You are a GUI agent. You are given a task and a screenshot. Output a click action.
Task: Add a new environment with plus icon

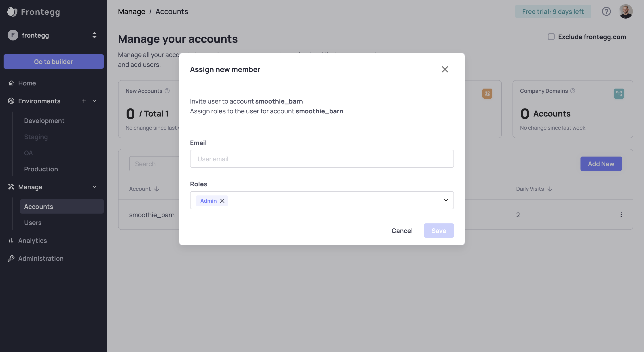pyautogui.click(x=84, y=101)
